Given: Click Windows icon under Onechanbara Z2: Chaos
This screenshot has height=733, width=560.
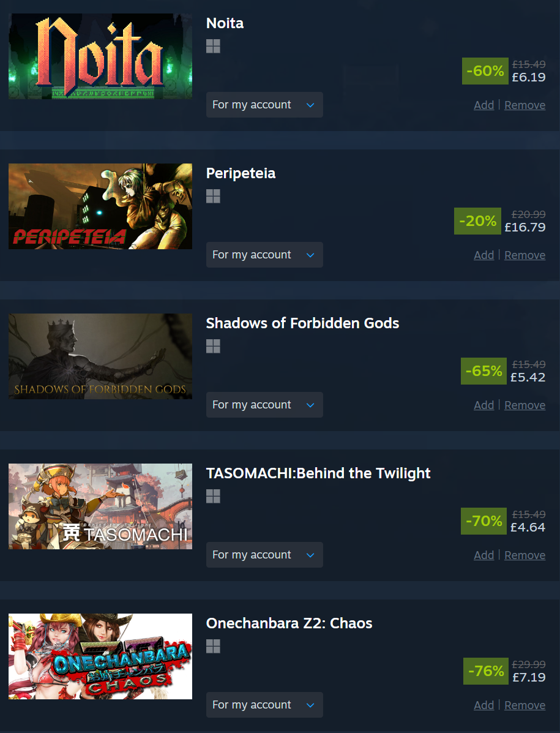Looking at the screenshot, I should 213,647.
